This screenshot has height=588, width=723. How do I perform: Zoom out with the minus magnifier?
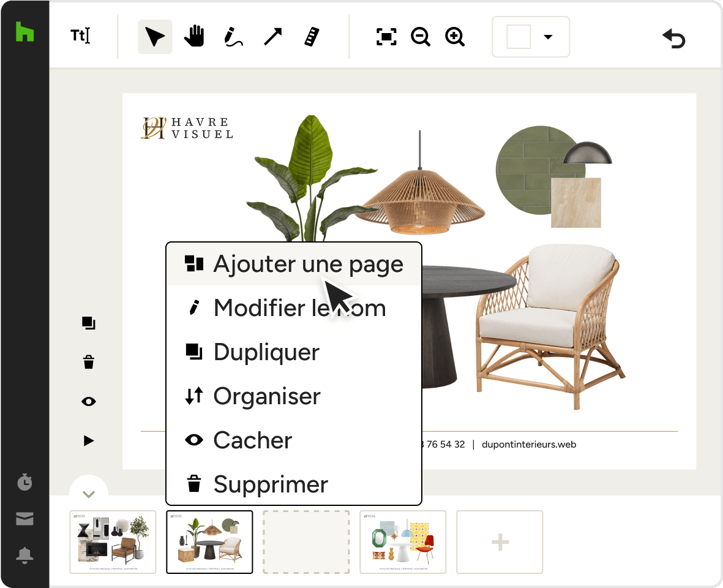421,37
